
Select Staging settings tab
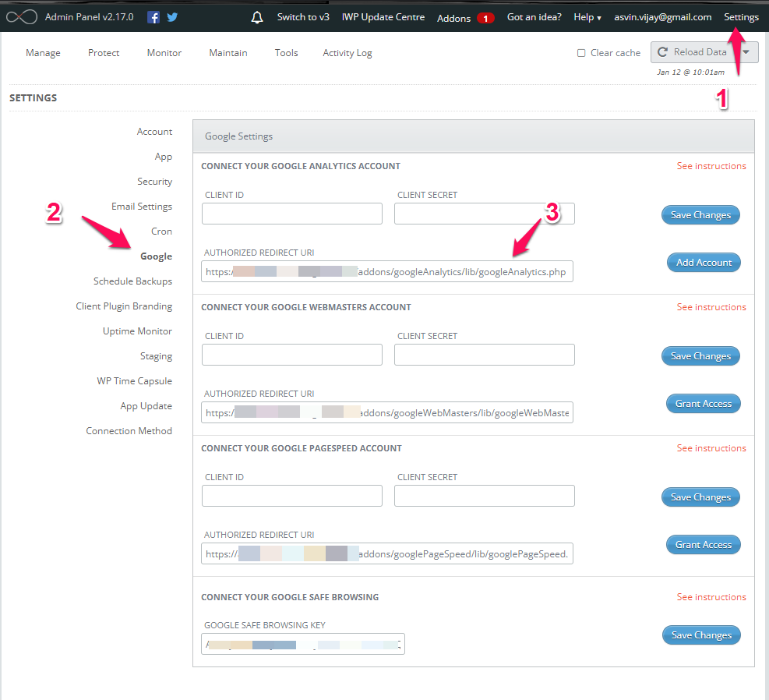pos(156,356)
